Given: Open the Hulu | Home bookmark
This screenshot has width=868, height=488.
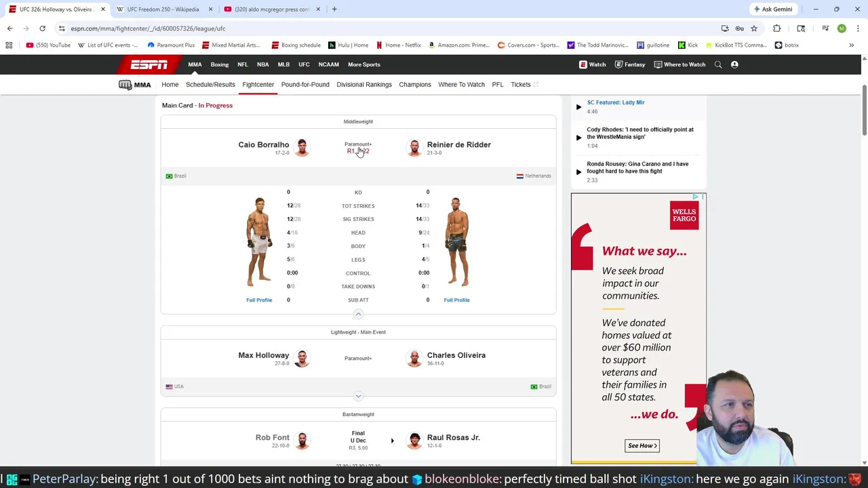Looking at the screenshot, I should [349, 45].
